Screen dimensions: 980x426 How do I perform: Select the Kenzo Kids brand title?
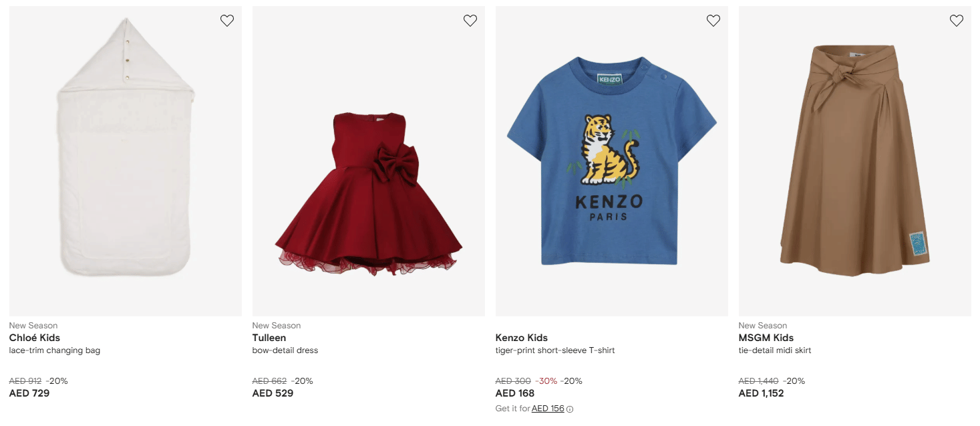pos(522,338)
